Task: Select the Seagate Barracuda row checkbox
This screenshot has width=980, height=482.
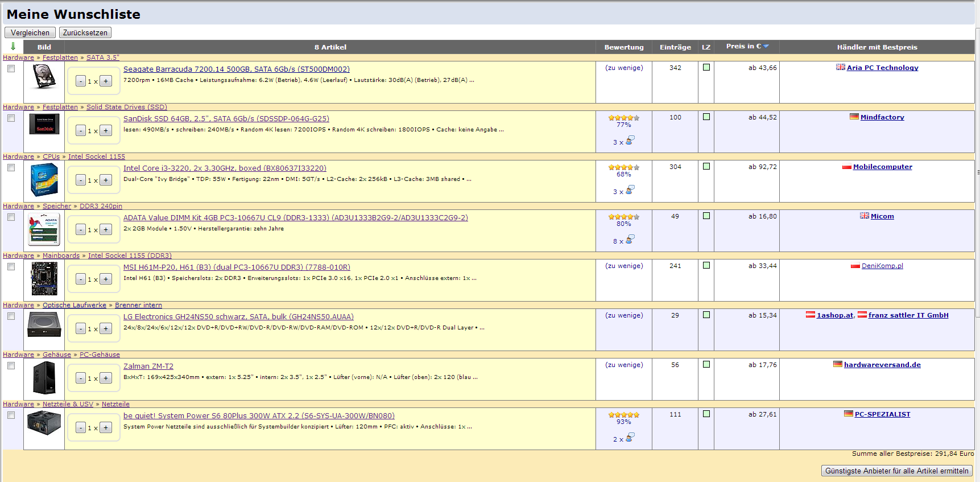Action: coord(11,68)
